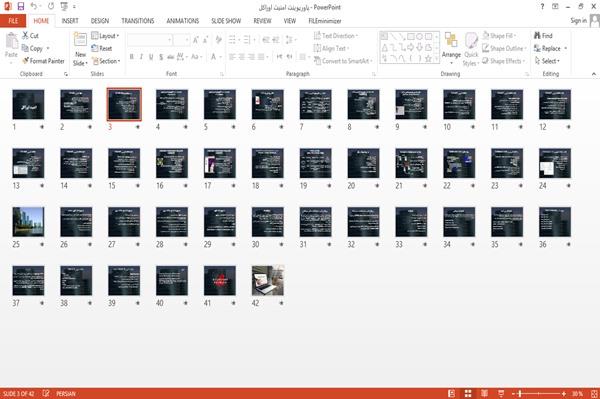The image size is (600, 399).
Task: Select slide 25 thumbnail with city photo
Action: click(x=28, y=222)
